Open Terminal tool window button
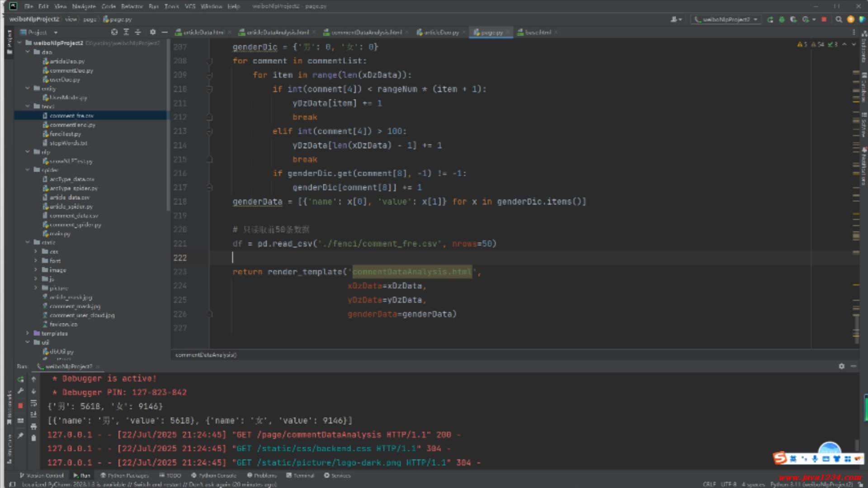The image size is (868, 488). (300, 475)
